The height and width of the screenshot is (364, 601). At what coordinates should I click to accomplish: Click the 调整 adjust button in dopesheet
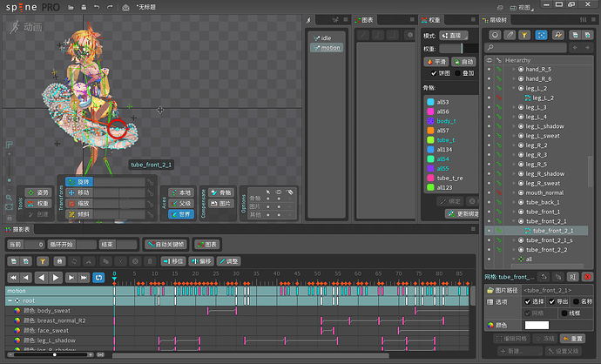(228, 261)
